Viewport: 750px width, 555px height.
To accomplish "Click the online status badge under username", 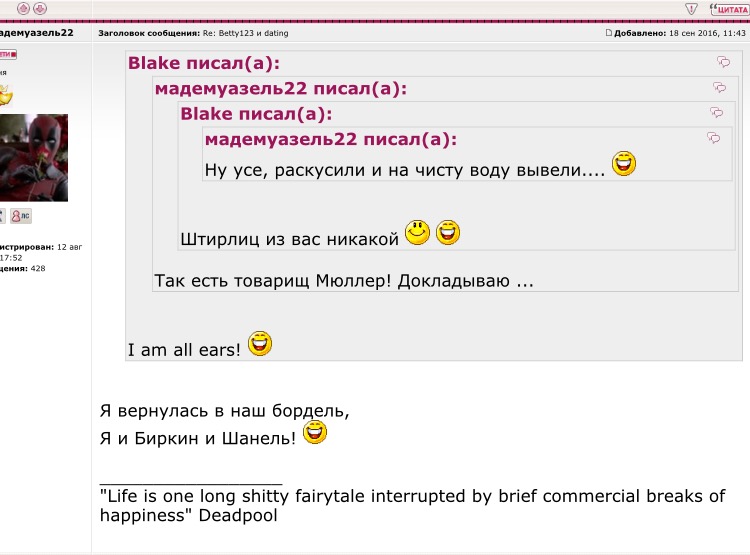I will click(7, 54).
